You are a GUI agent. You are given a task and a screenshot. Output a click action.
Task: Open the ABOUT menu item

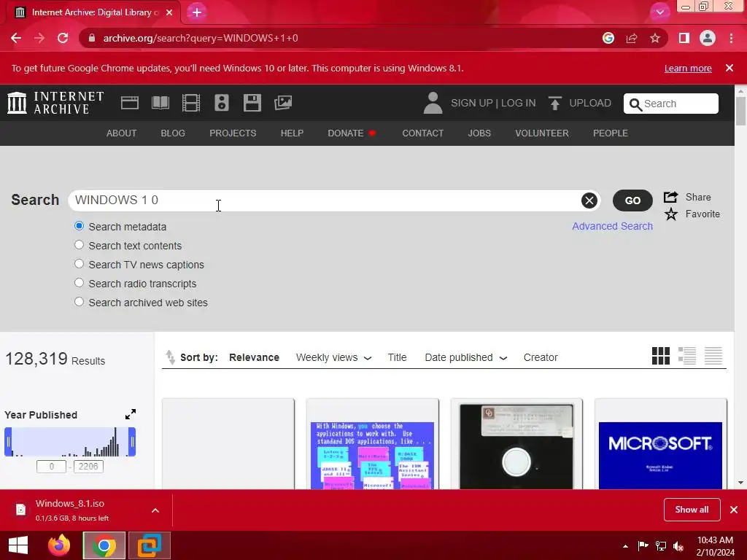pyautogui.click(x=122, y=133)
